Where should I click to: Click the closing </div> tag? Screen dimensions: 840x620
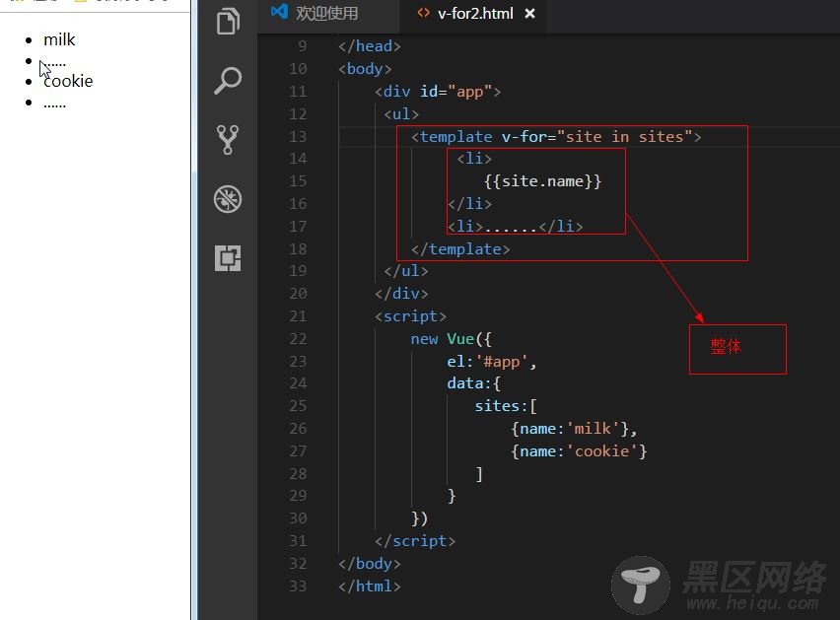[x=401, y=294]
